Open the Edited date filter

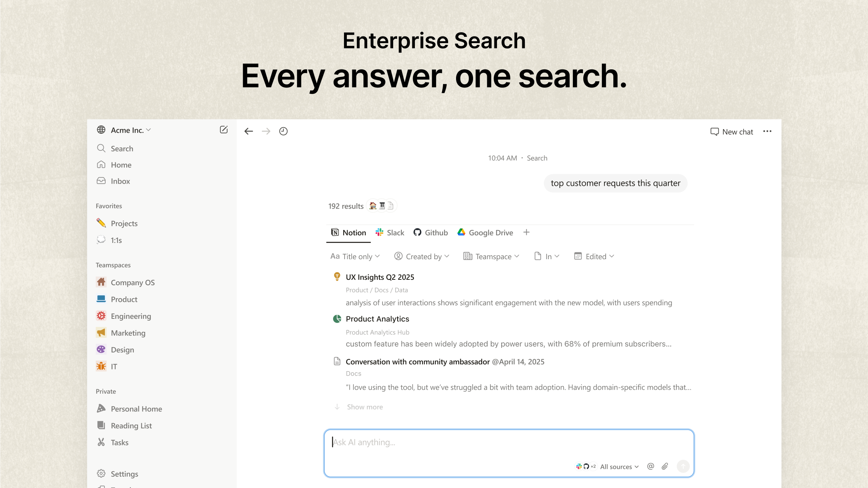593,256
